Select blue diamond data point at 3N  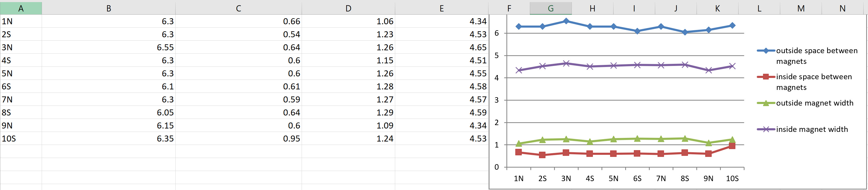[566, 21]
